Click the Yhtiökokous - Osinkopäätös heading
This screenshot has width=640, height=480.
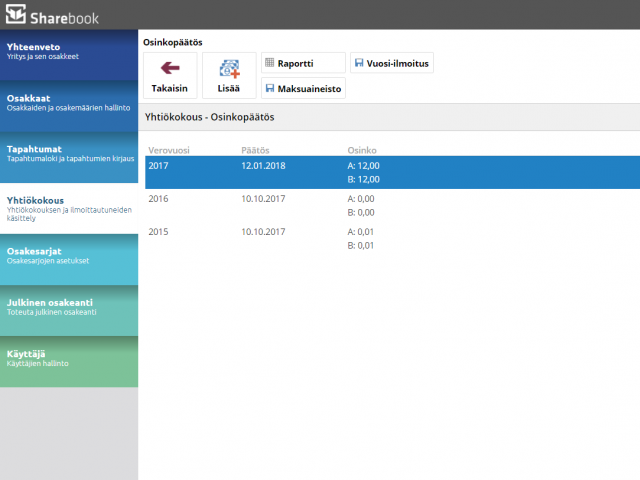click(x=209, y=117)
